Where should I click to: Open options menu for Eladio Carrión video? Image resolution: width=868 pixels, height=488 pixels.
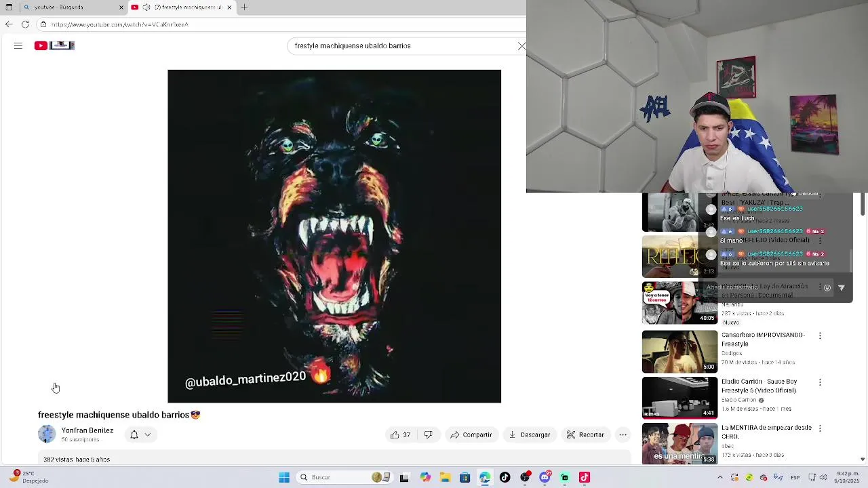(x=820, y=382)
